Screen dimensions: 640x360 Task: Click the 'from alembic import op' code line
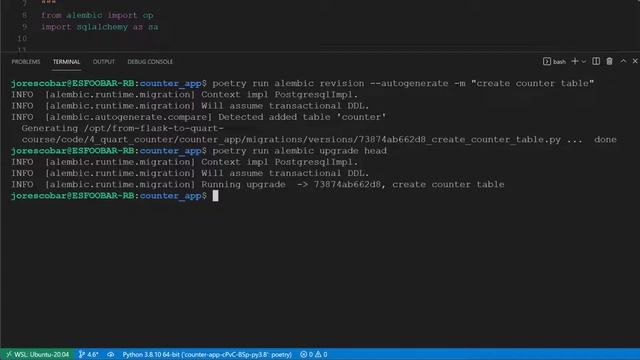click(97, 16)
